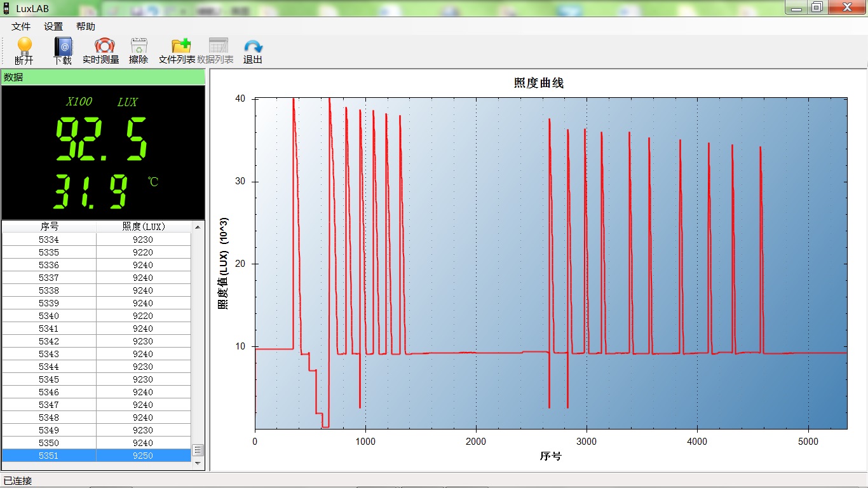
Task: Select row with 序号 5343
Action: click(x=97, y=354)
